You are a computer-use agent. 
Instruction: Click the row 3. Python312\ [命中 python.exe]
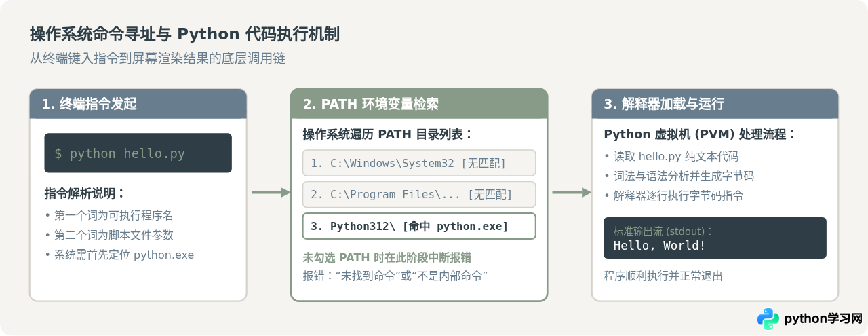point(419,226)
